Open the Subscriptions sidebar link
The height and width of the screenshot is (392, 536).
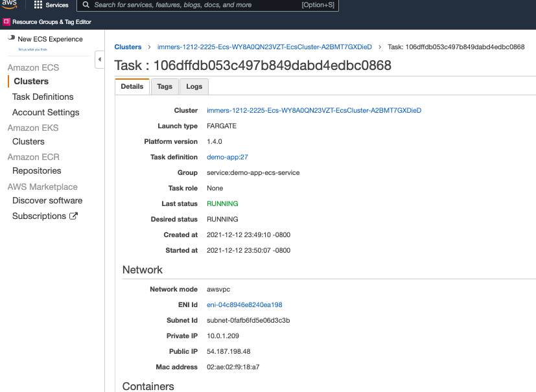click(39, 216)
